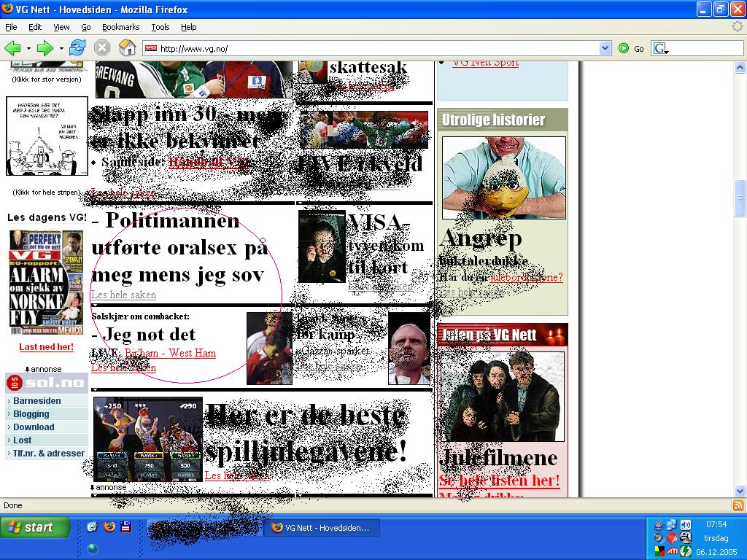
Task: Click the green Forward arrow button
Action: (44, 48)
